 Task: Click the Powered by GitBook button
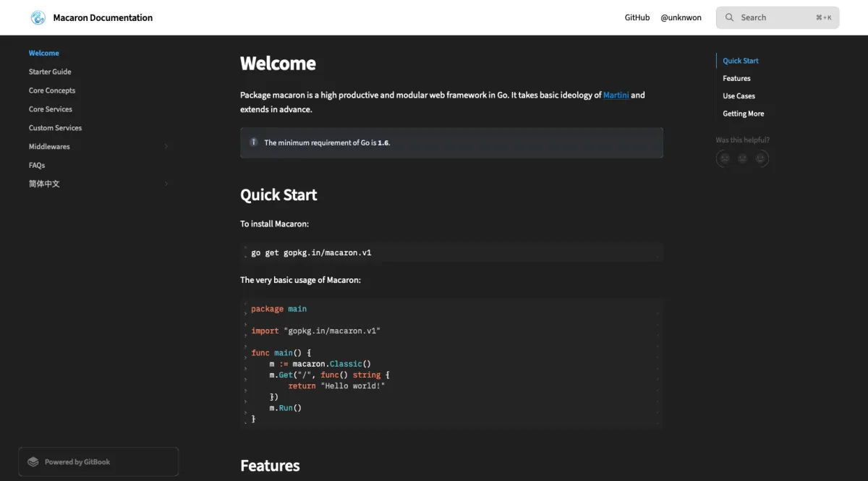pyautogui.click(x=98, y=461)
